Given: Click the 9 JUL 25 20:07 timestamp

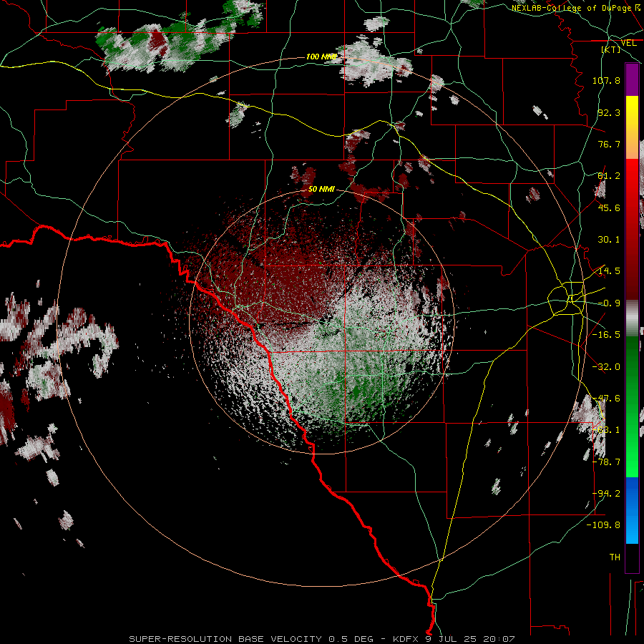Looking at the screenshot, I should [x=470, y=639].
